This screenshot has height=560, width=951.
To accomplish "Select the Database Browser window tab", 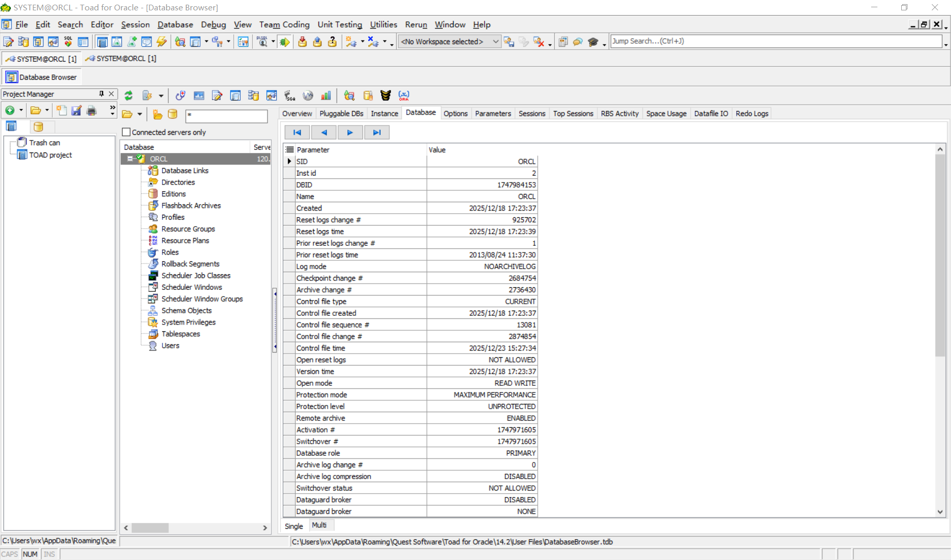I will [x=41, y=77].
